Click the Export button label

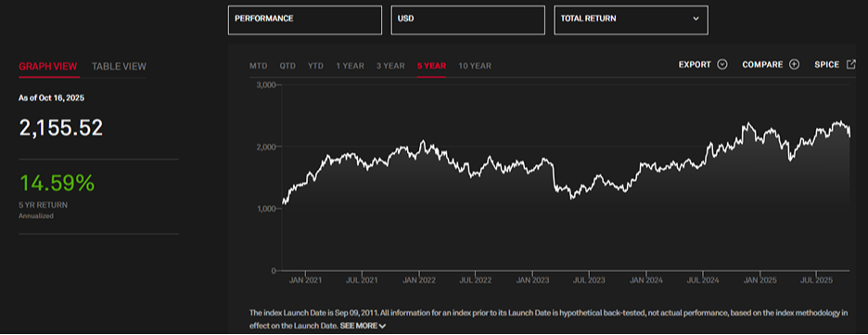pos(695,65)
